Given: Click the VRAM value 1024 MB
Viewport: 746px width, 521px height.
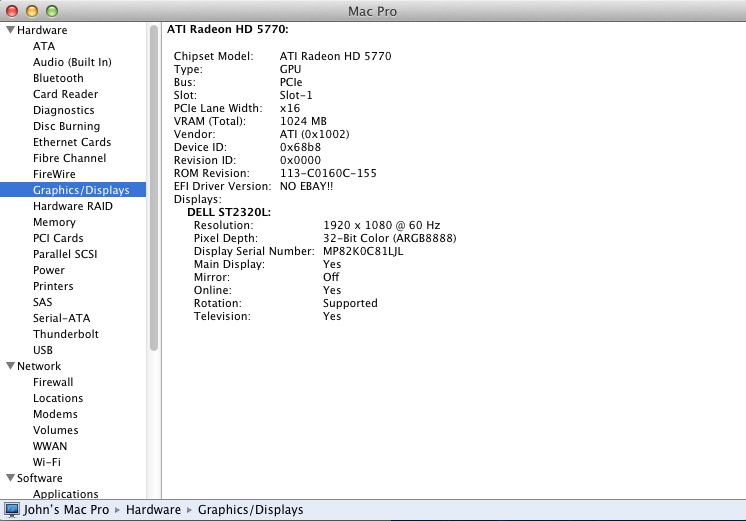Looking at the screenshot, I should click(303, 121).
